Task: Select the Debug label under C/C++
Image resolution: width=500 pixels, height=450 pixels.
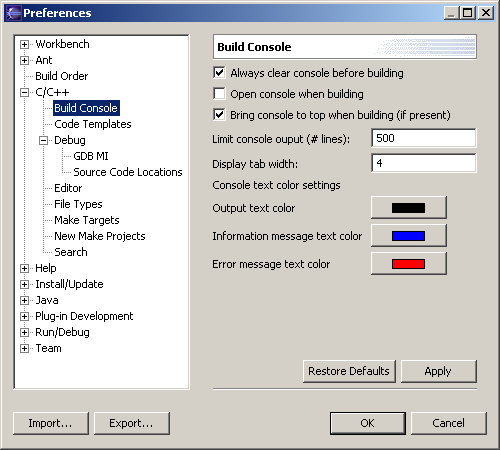Action: 70,140
